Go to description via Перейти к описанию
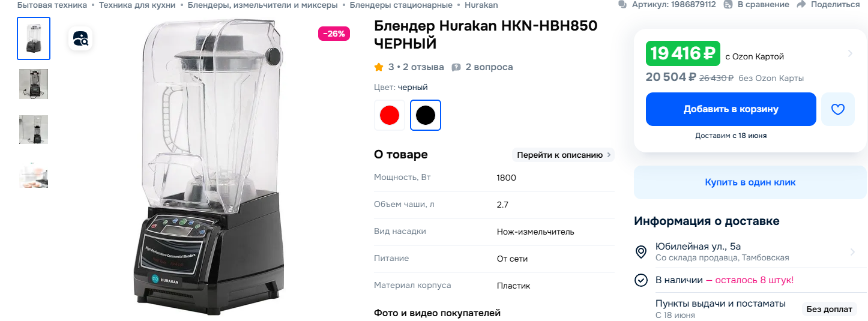 tap(563, 155)
